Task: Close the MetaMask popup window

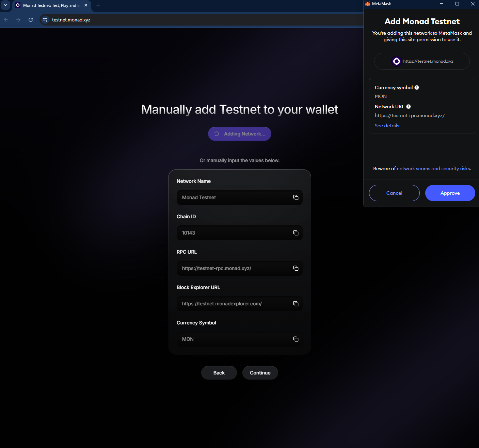Action: point(473,4)
